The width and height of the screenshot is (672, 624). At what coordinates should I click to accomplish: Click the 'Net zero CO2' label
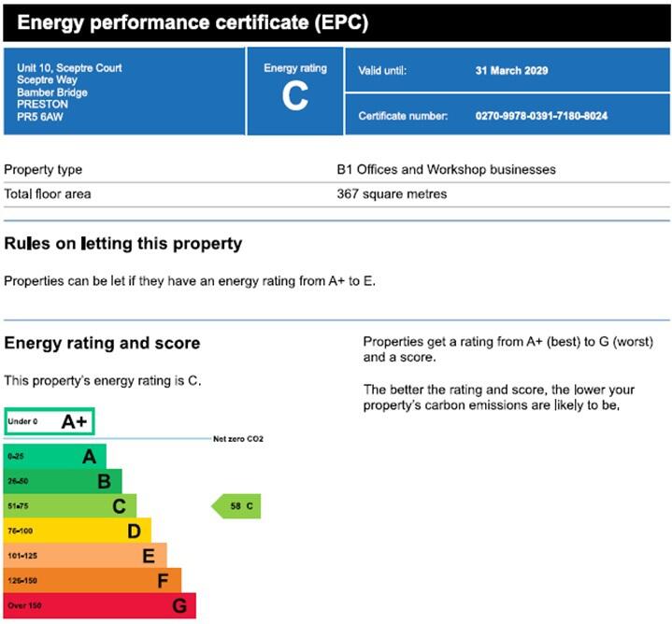[x=238, y=439]
